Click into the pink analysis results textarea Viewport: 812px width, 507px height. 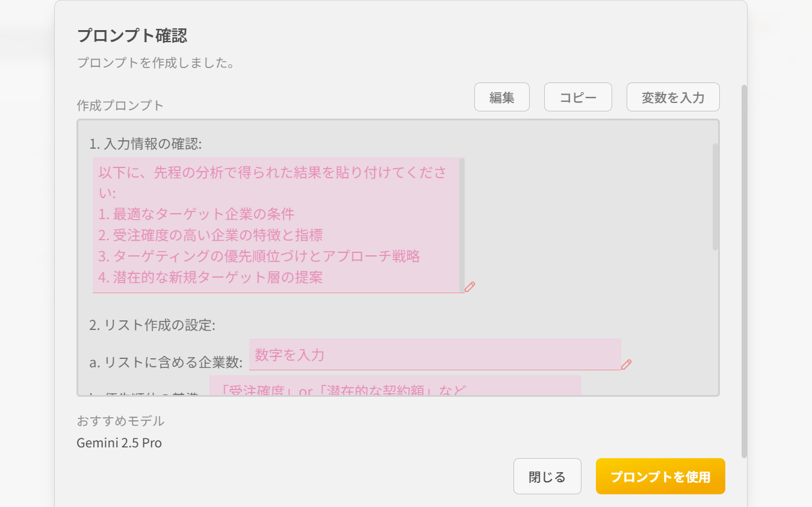coord(277,225)
